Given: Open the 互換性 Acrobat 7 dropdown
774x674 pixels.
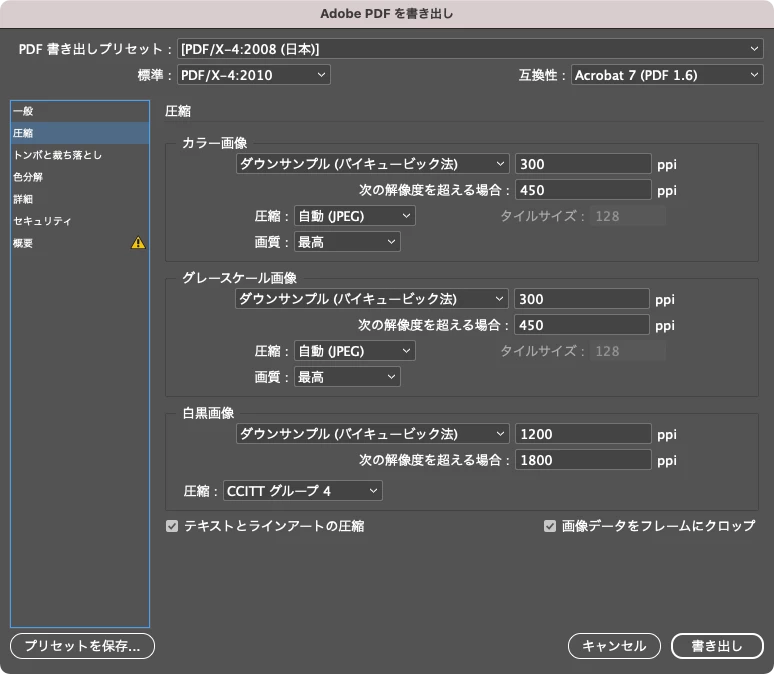Looking at the screenshot, I should pos(667,75).
